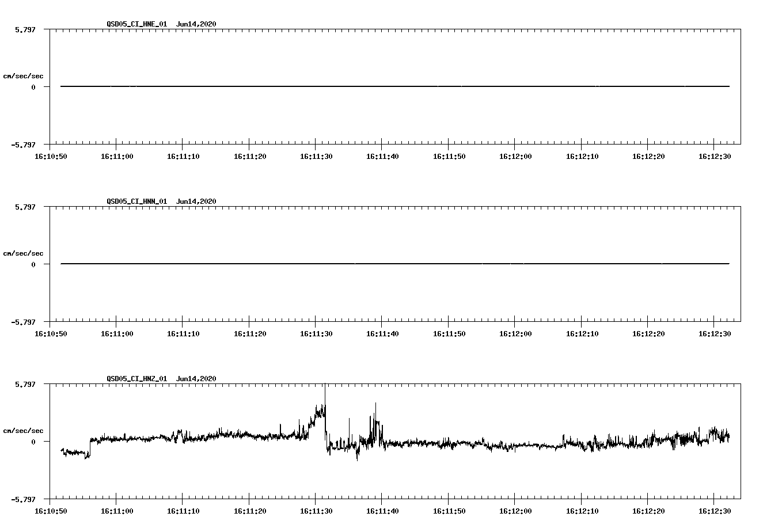
Task: Click the 16:11:20 time label under HNZ plot
Action: click(x=250, y=511)
